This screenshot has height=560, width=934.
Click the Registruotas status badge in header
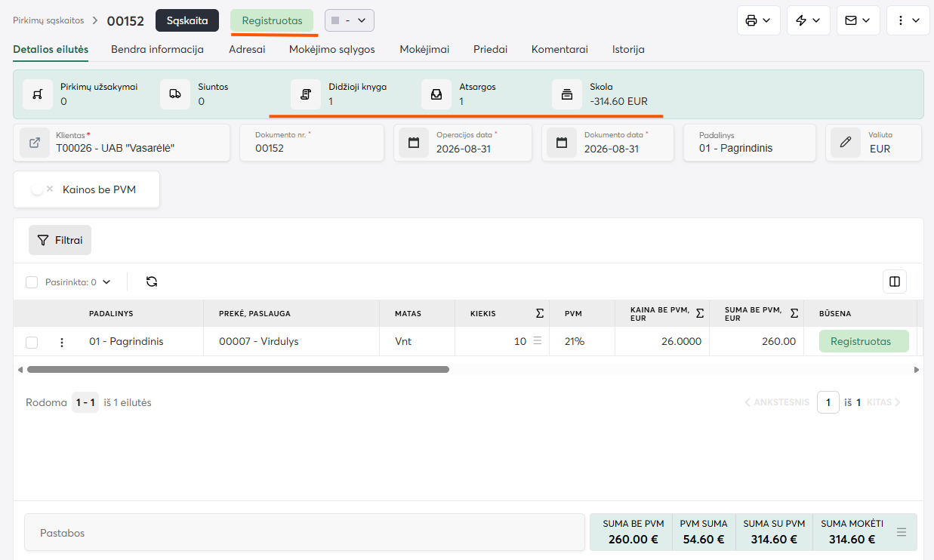pyautogui.click(x=272, y=20)
